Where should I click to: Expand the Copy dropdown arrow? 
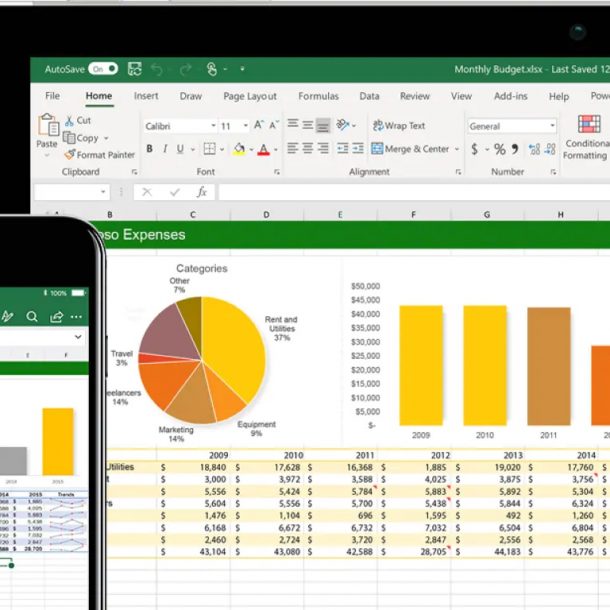pyautogui.click(x=106, y=138)
